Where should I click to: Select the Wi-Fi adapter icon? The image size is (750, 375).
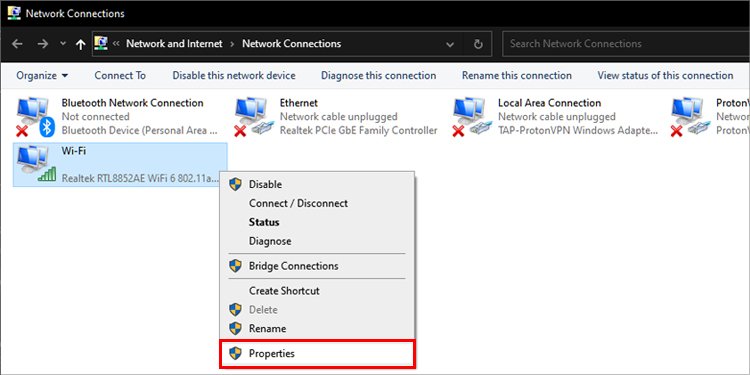(36, 165)
